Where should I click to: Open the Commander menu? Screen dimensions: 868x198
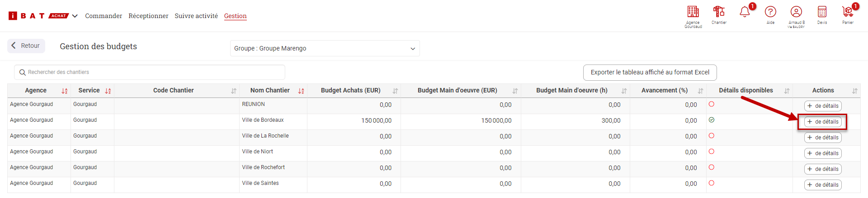click(104, 16)
